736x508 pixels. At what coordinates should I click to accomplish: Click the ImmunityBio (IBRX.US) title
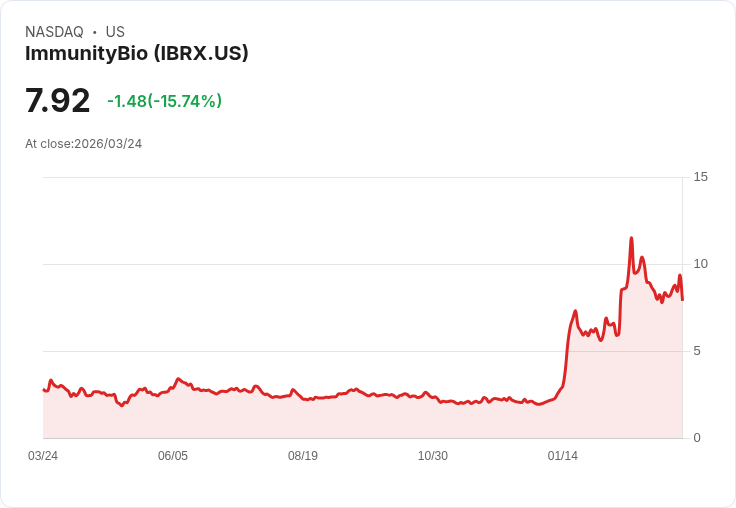click(137, 54)
